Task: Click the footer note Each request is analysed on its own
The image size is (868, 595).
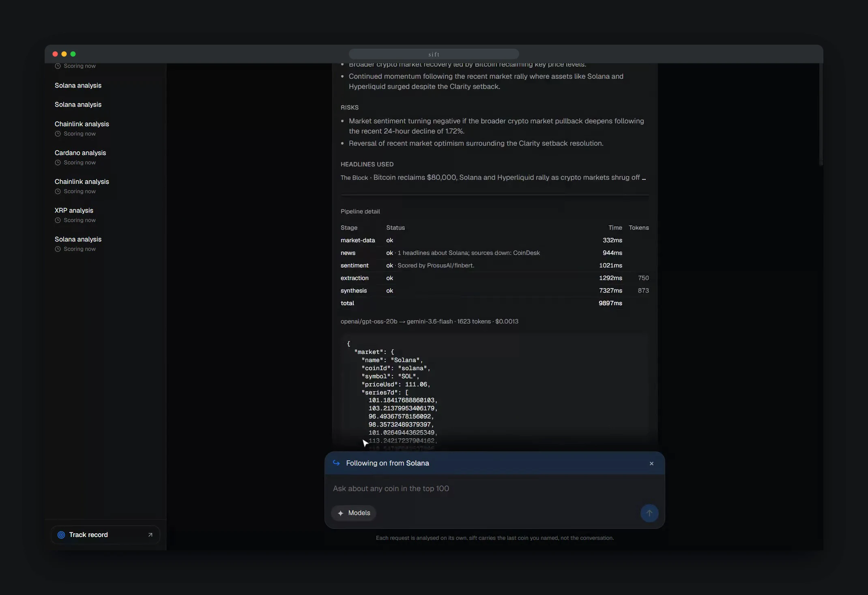Action: pos(494,538)
